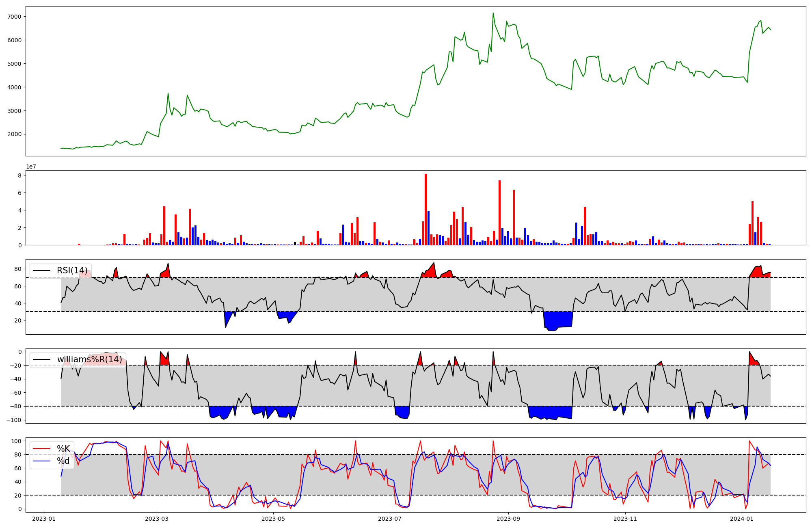812x528 pixels.
Task: Click the -100 tick on the Williams %R axis
Action: [14, 420]
